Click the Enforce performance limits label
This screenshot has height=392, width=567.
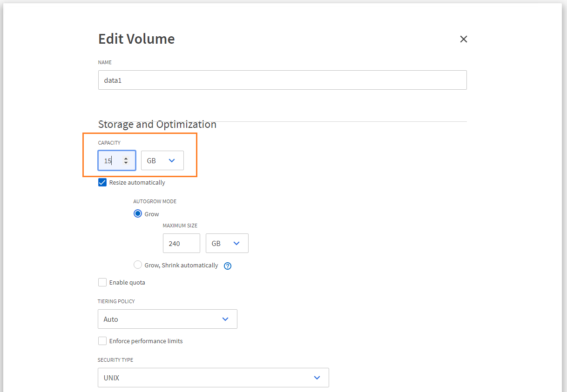146,341
